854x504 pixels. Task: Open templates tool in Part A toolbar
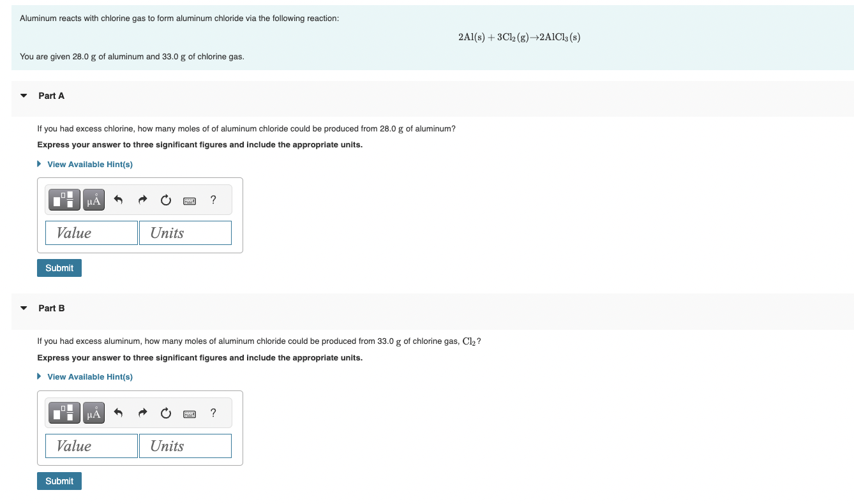[x=64, y=200]
